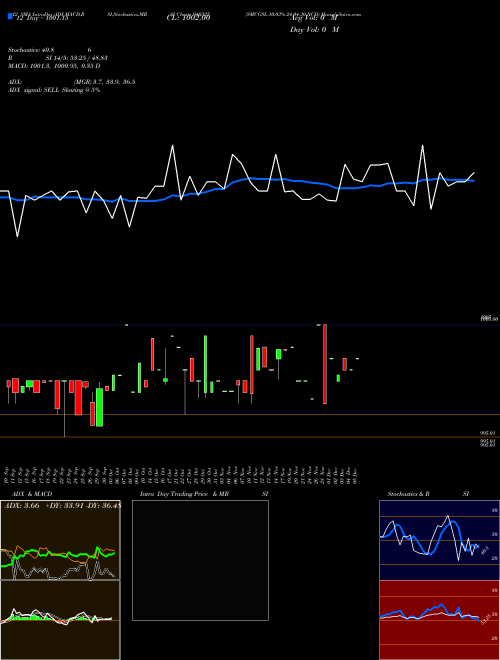
Task: Click 'ADX signal: SELL Slowing @ 5%' text
Action: click(x=54, y=90)
